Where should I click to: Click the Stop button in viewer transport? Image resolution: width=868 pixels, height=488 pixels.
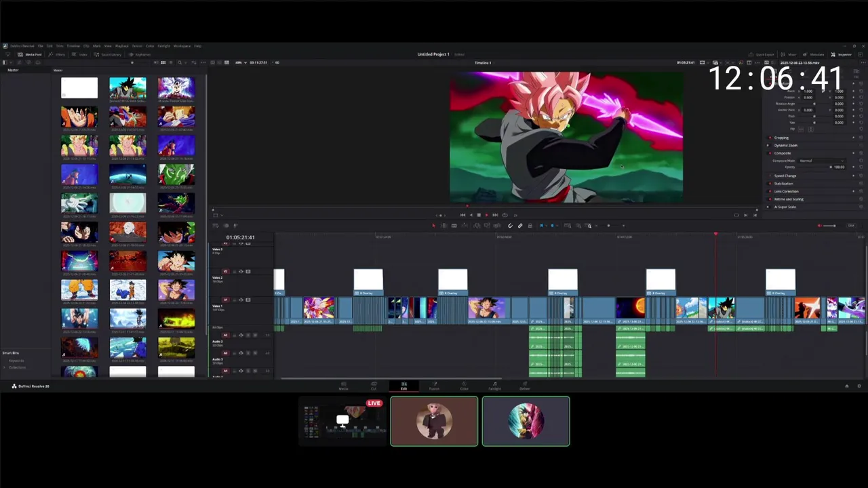[x=479, y=215]
